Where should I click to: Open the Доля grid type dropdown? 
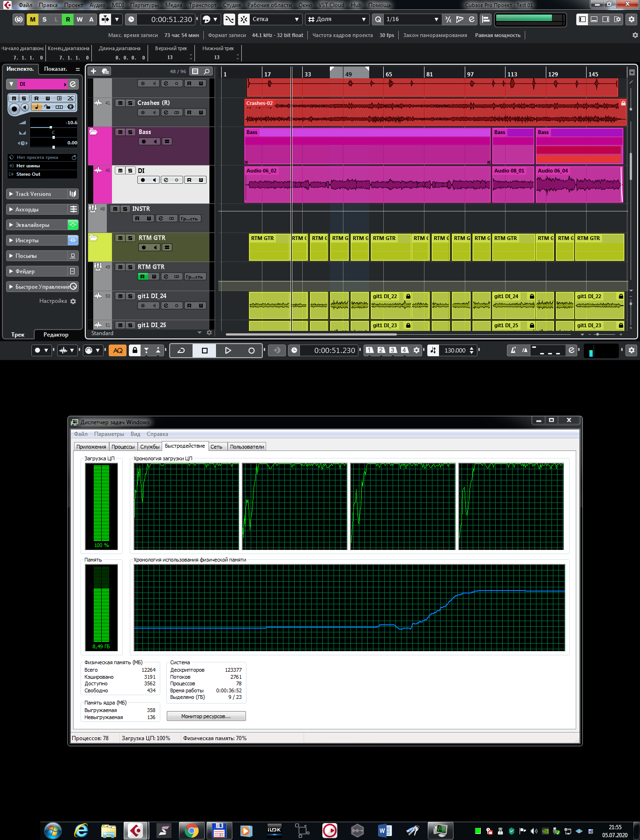click(337, 19)
